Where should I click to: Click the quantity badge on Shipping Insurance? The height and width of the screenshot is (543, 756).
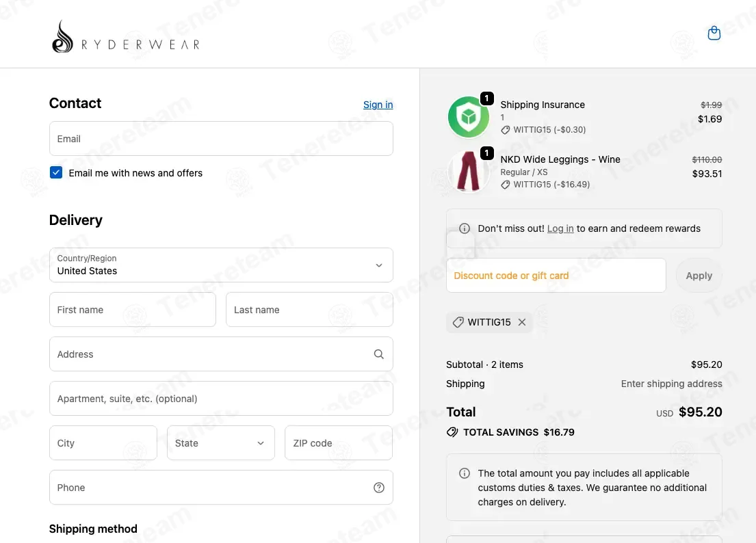pyautogui.click(x=487, y=98)
